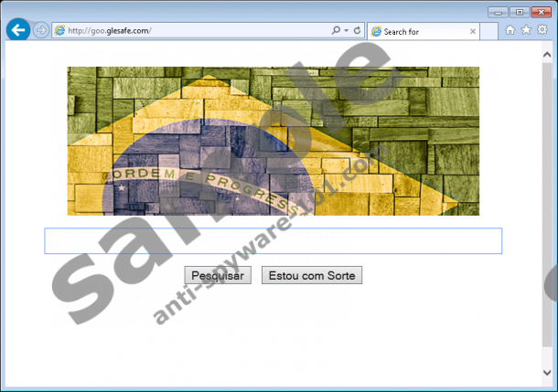Click the page icon in the address bar
This screenshot has width=558, height=392.
[60, 31]
